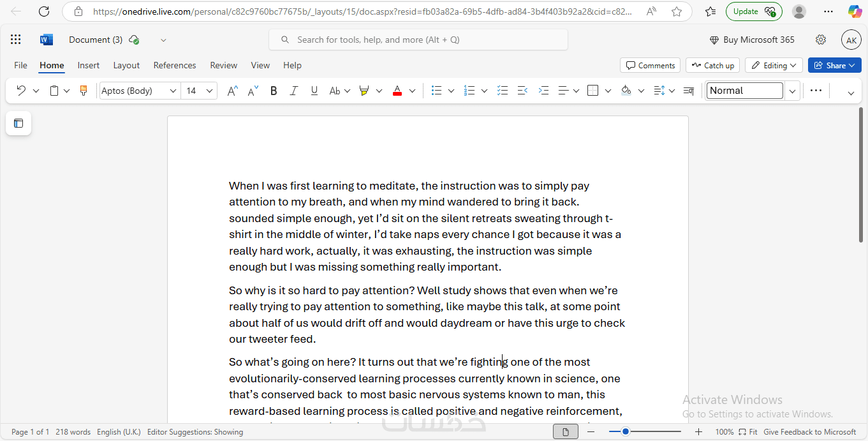
Task: Toggle Italic formatting
Action: click(293, 91)
